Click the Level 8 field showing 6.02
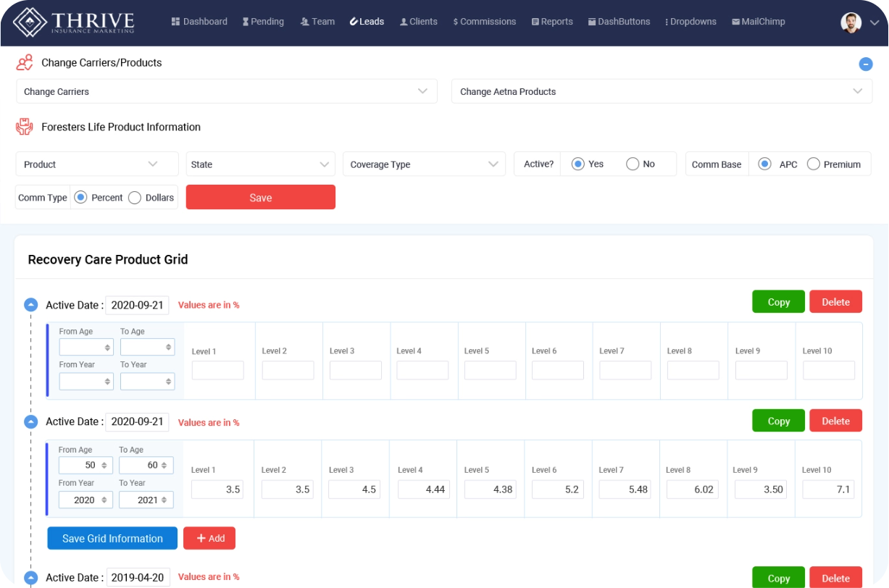Image resolution: width=889 pixels, height=588 pixels. tap(693, 490)
